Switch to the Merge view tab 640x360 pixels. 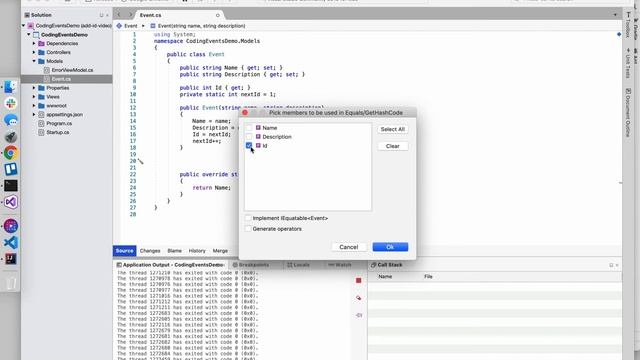(220, 251)
